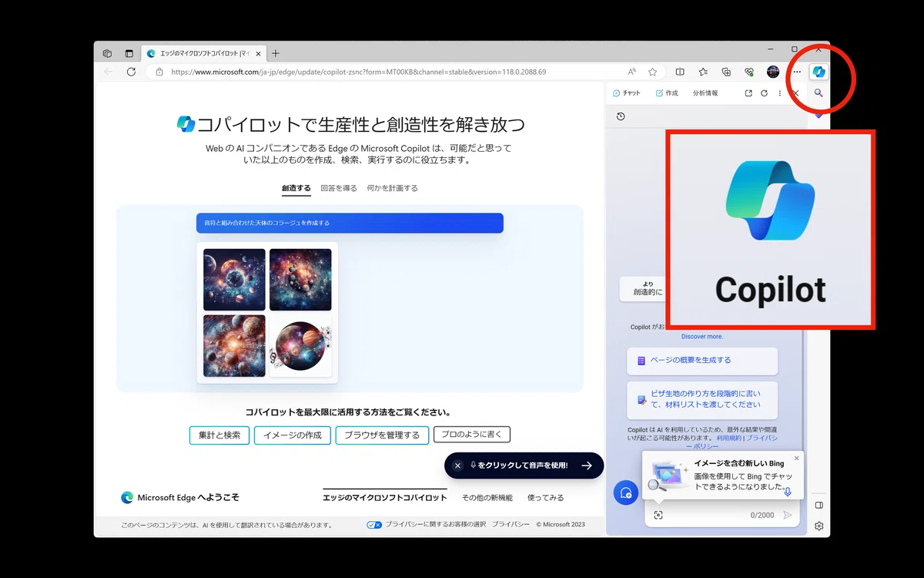The width and height of the screenshot is (924, 578).
Task: Click the 集計と検索 button
Action: coord(219,435)
